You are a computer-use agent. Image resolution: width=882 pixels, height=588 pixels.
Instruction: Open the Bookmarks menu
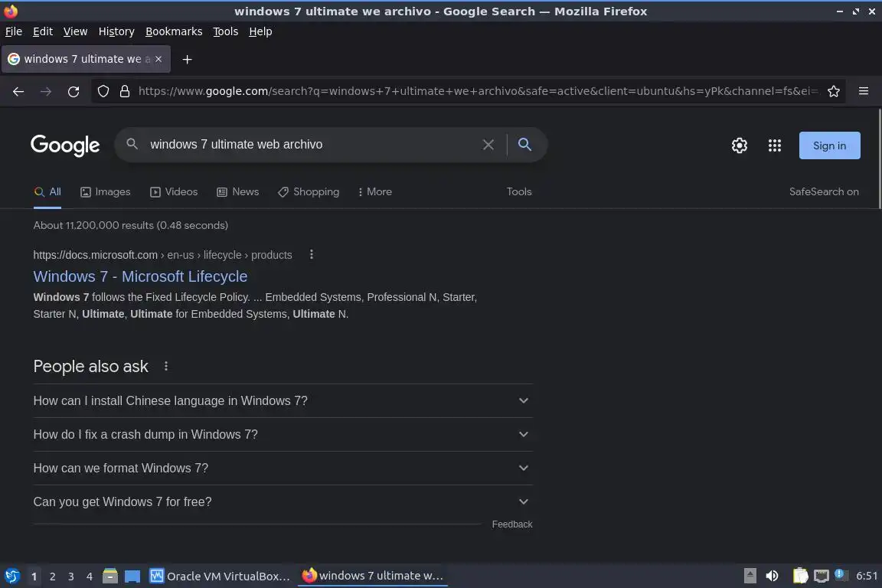pos(174,31)
